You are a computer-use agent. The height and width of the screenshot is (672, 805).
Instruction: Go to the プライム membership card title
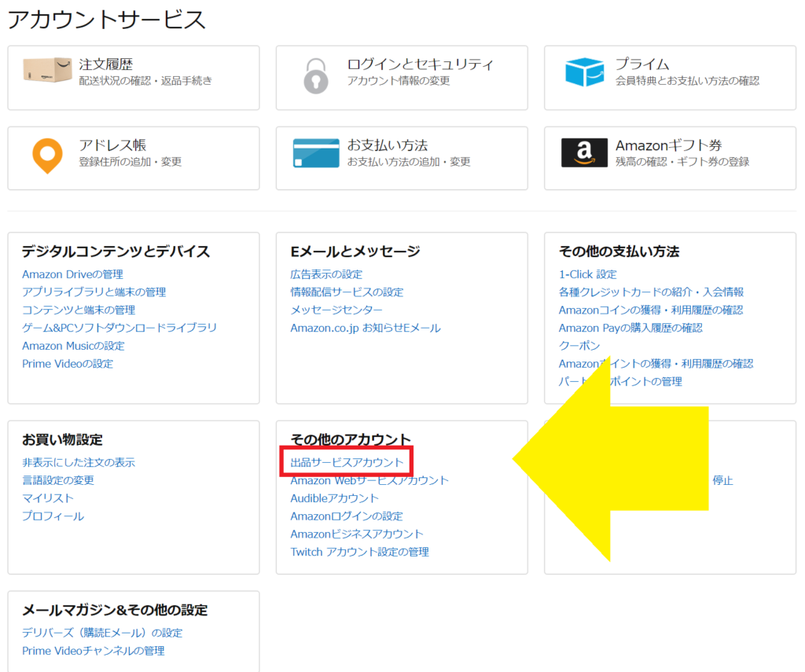pyautogui.click(x=642, y=64)
